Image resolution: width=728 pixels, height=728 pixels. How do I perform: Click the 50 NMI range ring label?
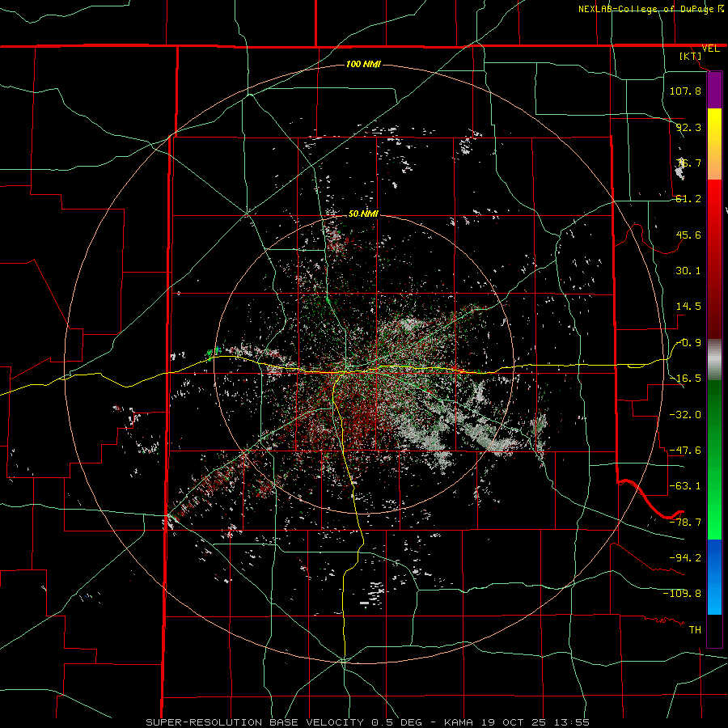coord(363,214)
